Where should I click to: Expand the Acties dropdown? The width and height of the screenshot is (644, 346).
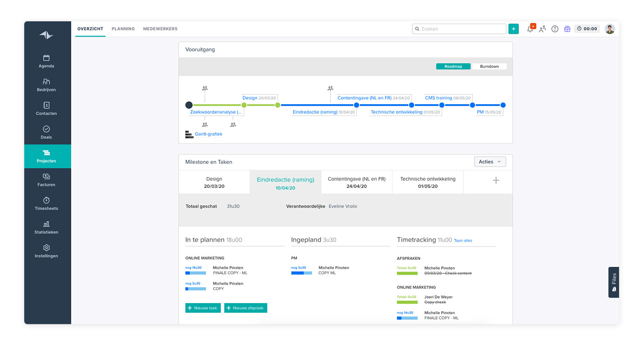click(x=490, y=162)
